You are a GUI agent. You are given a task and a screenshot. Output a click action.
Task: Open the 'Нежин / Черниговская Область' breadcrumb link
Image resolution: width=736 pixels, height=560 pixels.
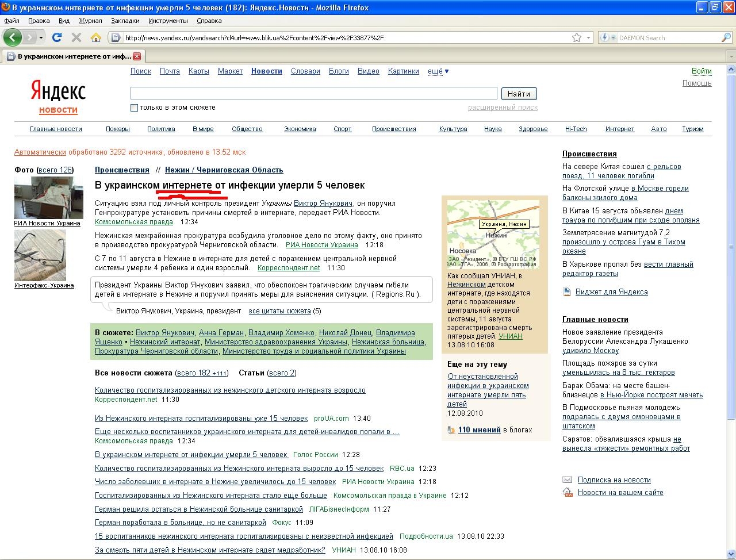[224, 170]
